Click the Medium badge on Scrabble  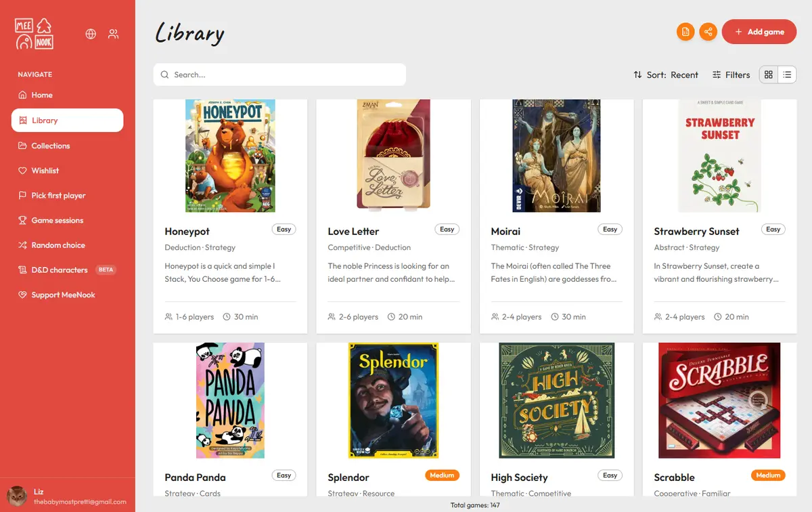tap(768, 475)
